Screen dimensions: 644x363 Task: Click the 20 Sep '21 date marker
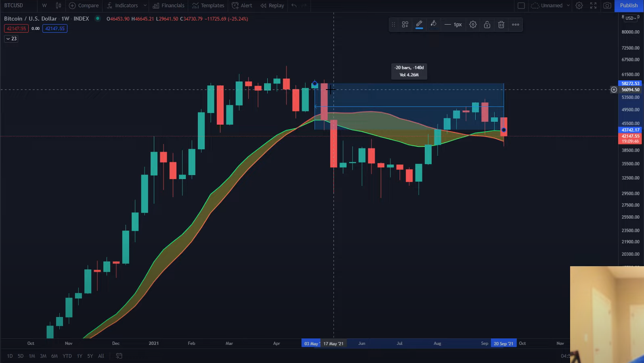point(503,344)
